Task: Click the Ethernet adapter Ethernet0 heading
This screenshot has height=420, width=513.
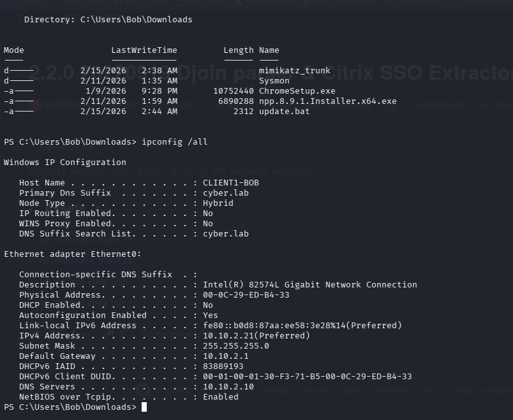Action: (73, 254)
